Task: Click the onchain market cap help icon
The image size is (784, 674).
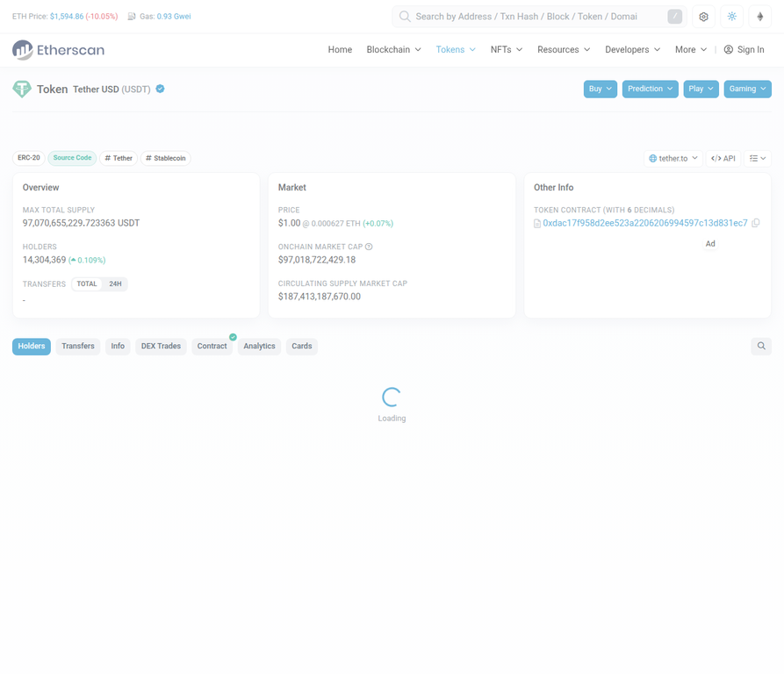Action: coord(369,247)
